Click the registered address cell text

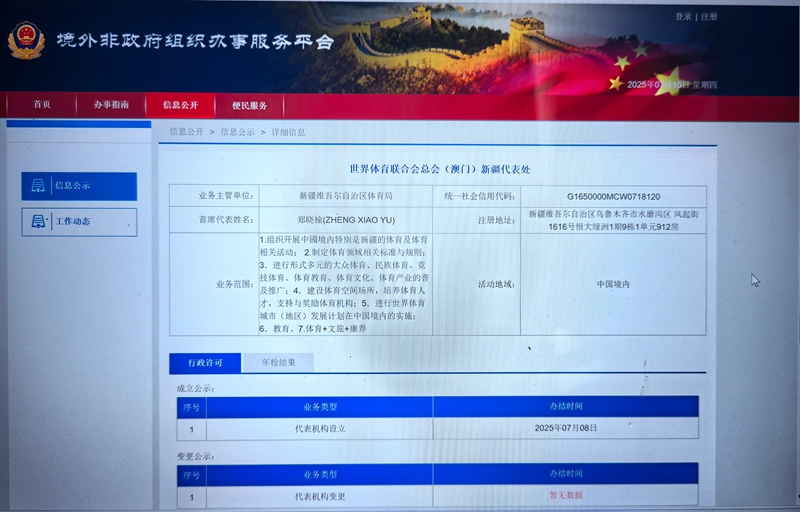point(613,220)
